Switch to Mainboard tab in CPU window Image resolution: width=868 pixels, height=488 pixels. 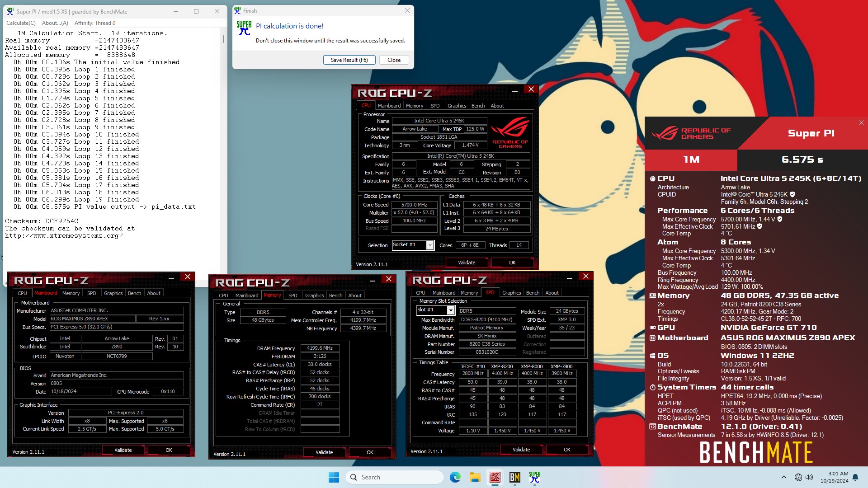(389, 106)
